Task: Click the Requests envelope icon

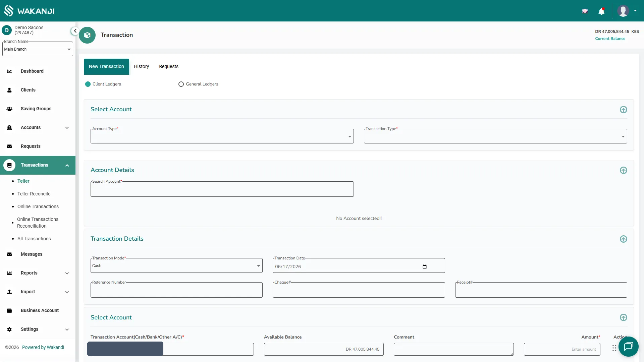Action: point(9,146)
